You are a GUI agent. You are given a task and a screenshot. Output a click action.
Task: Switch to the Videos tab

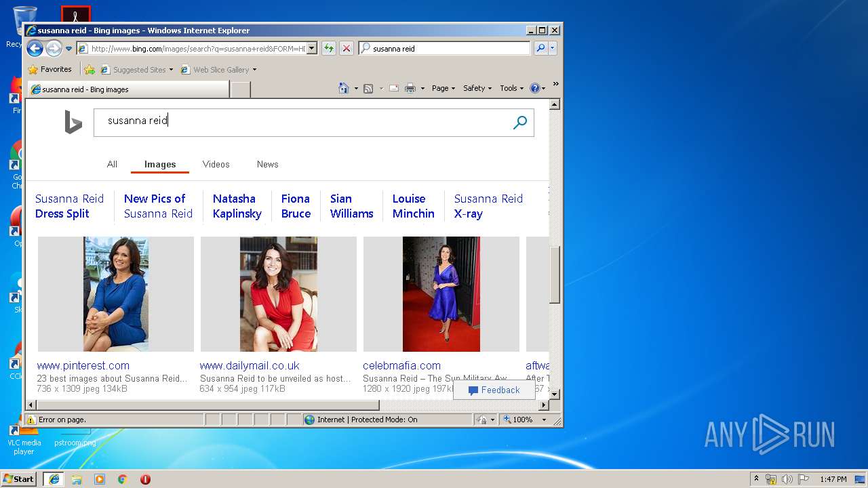(216, 164)
